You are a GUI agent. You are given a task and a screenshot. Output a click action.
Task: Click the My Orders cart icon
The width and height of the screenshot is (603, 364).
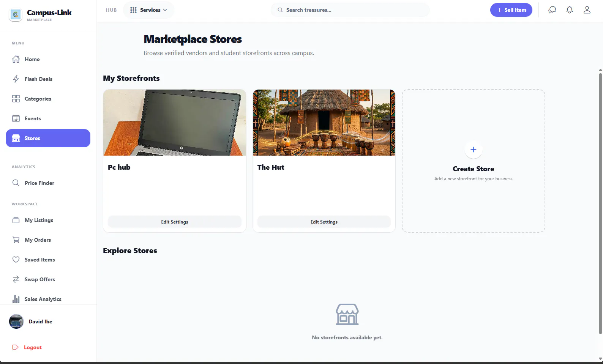pos(16,240)
